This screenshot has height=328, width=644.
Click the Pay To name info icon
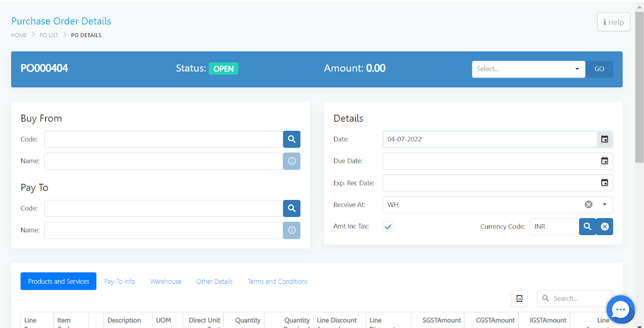pos(292,230)
